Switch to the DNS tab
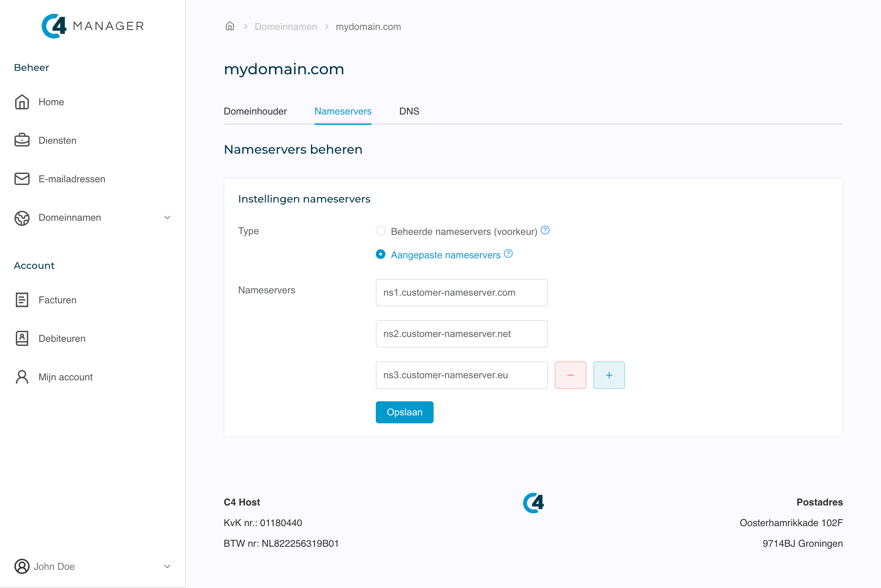 (409, 111)
